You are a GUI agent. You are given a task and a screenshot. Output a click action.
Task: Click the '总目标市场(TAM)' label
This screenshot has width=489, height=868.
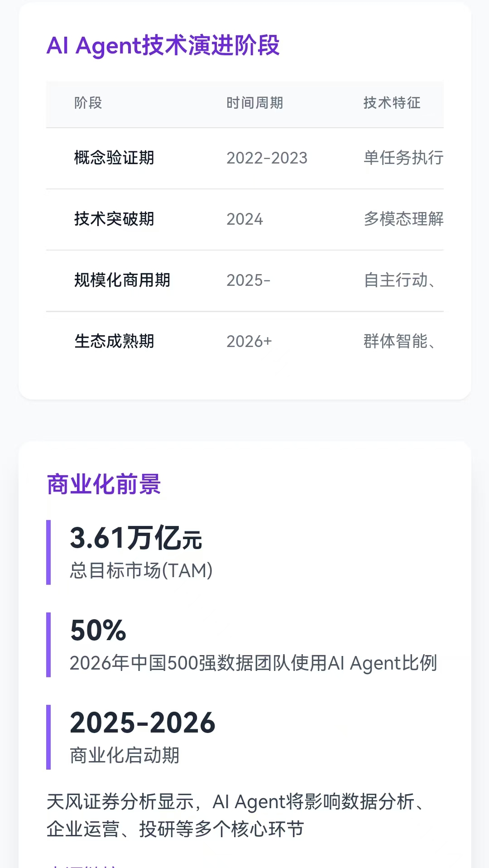coord(141,570)
